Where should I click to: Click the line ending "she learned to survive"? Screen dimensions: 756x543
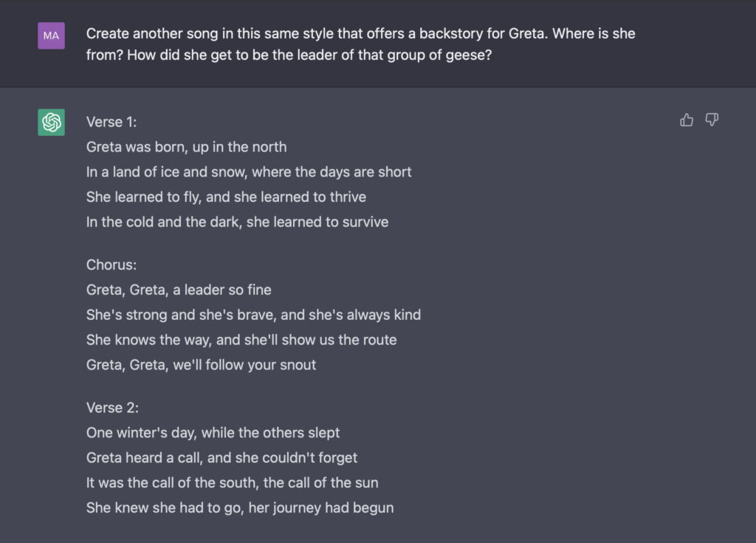point(237,222)
